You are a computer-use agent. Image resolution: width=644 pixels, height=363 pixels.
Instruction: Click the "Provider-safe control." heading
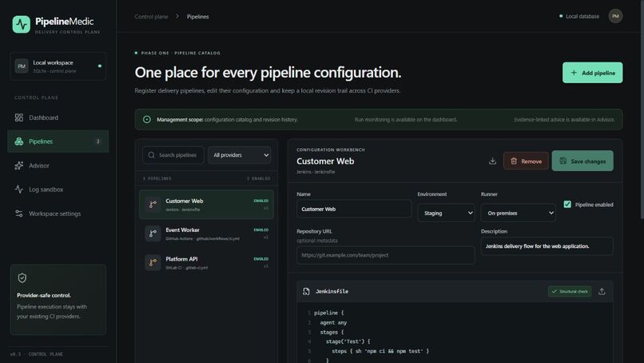(x=44, y=295)
